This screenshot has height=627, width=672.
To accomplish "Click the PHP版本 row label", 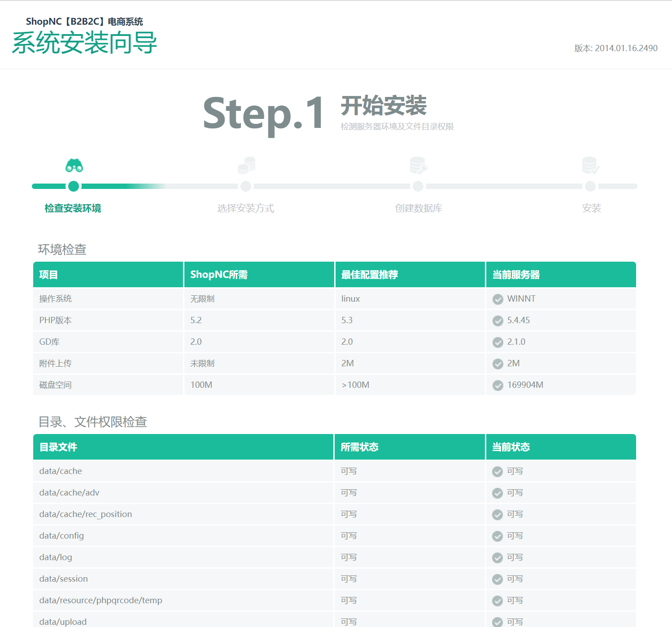I will click(55, 320).
